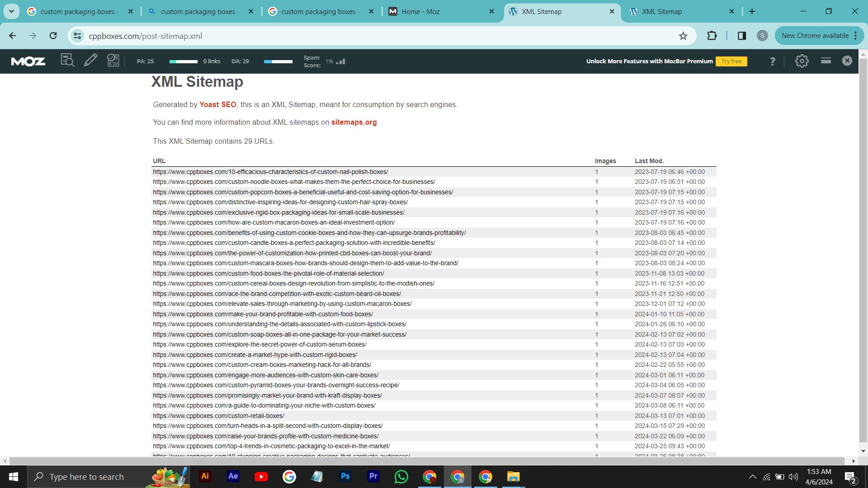Bookmark this page with star icon

tap(683, 36)
